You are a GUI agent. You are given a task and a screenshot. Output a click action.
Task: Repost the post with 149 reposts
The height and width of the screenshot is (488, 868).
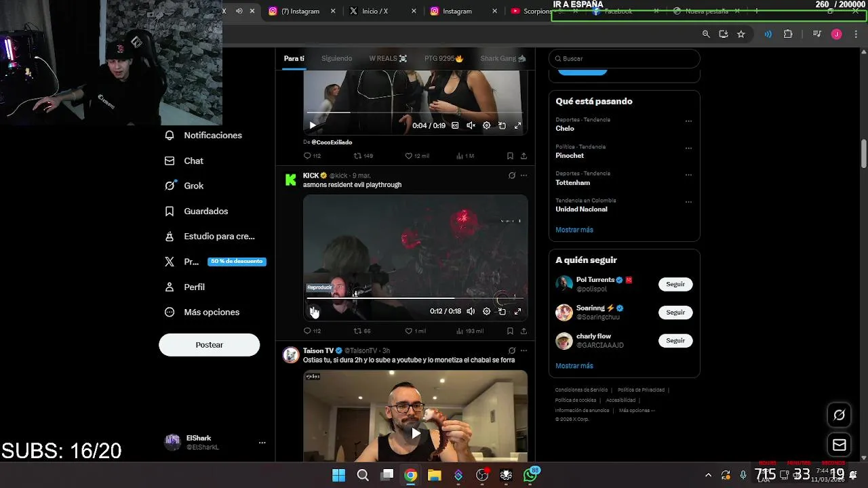pos(363,156)
